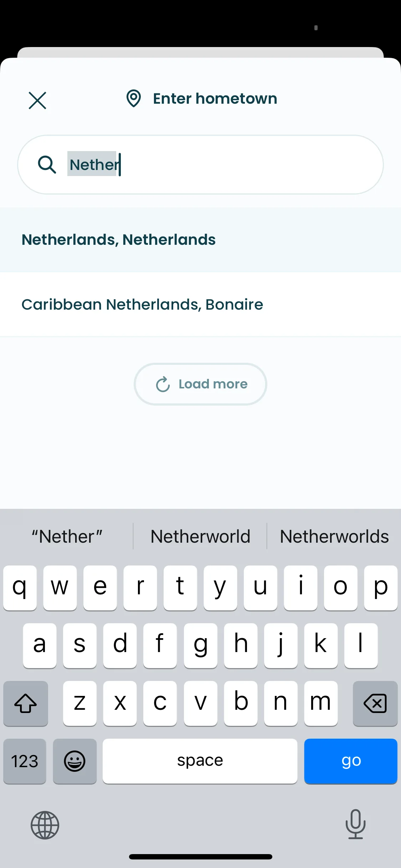Focus the hometown search input field
Viewport: 401px width, 868px height.
point(200,165)
